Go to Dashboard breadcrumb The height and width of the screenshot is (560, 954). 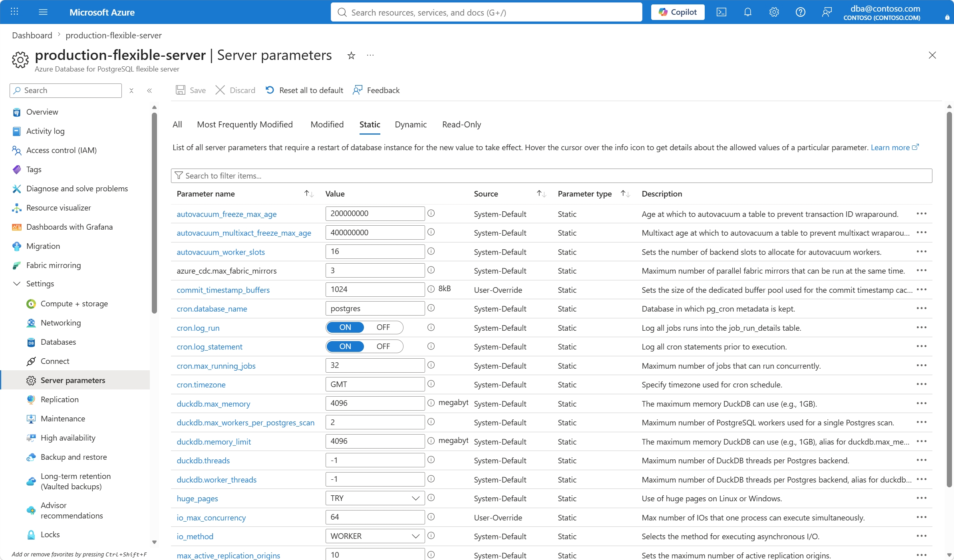click(32, 35)
